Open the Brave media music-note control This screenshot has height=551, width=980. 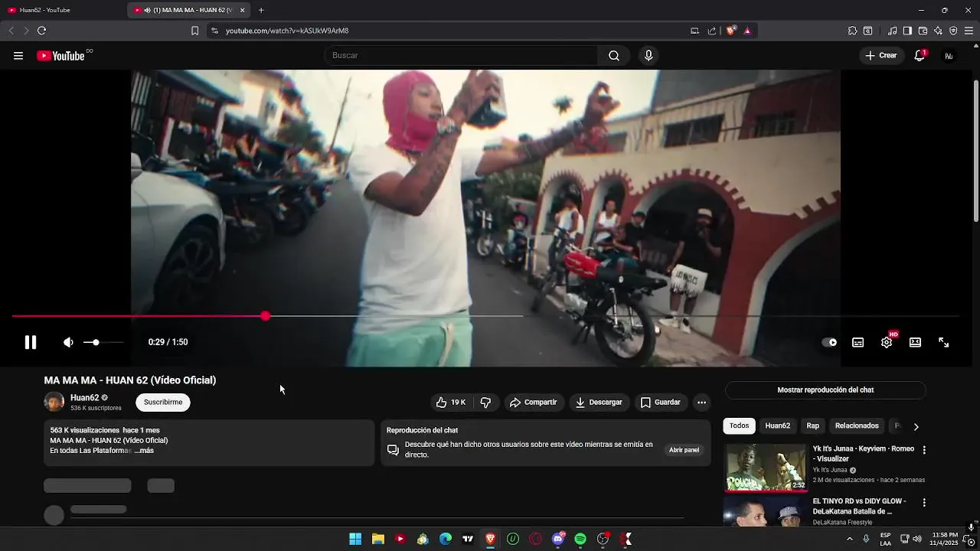pos(893,31)
